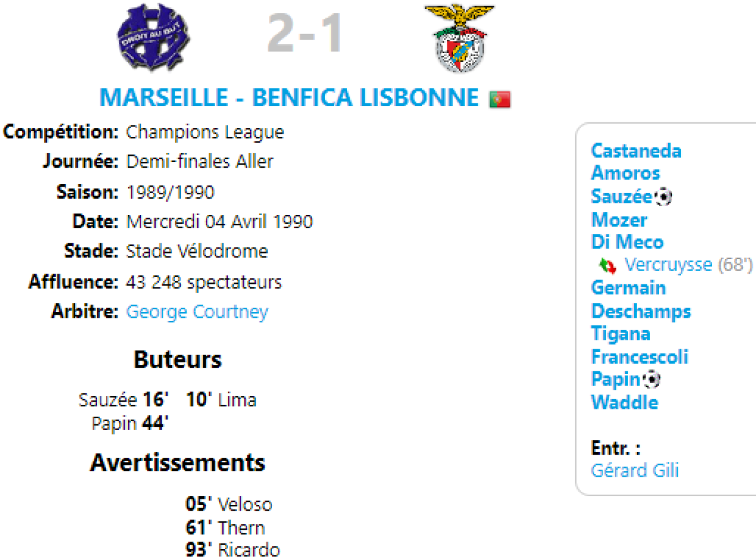Open substitute Vercruysse's profile
This screenshot has height=558, width=756.
668,265
